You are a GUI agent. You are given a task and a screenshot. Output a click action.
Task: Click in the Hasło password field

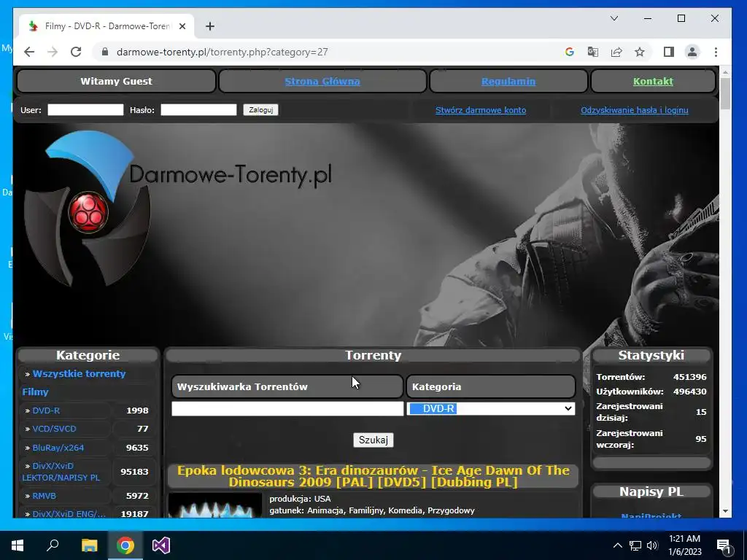tap(198, 110)
